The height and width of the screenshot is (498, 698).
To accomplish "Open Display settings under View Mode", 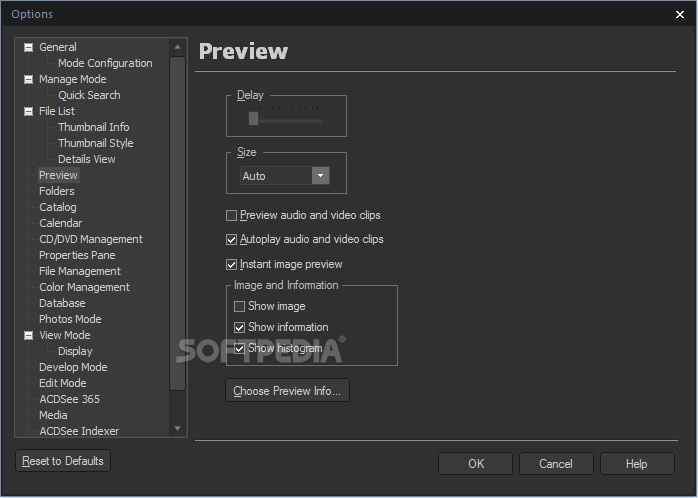I will click(75, 351).
